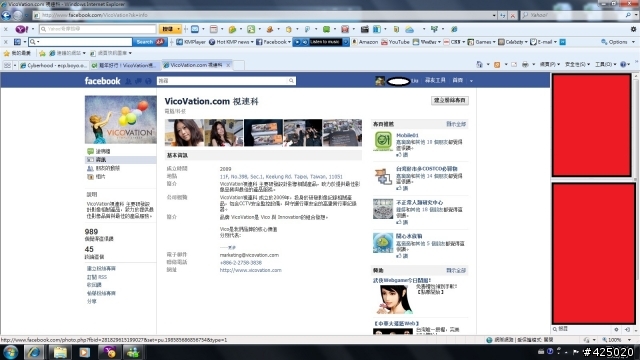Image resolution: width=640 pixels, height=360 pixels.
Task: Click the Facebook friend requests icon
Action: 128,81
